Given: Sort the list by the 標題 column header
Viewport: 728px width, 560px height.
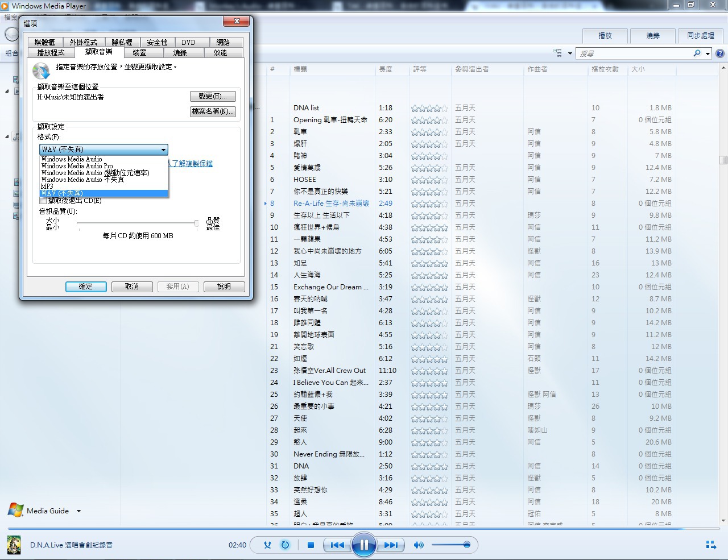Looking at the screenshot, I should pyautogui.click(x=333, y=69).
